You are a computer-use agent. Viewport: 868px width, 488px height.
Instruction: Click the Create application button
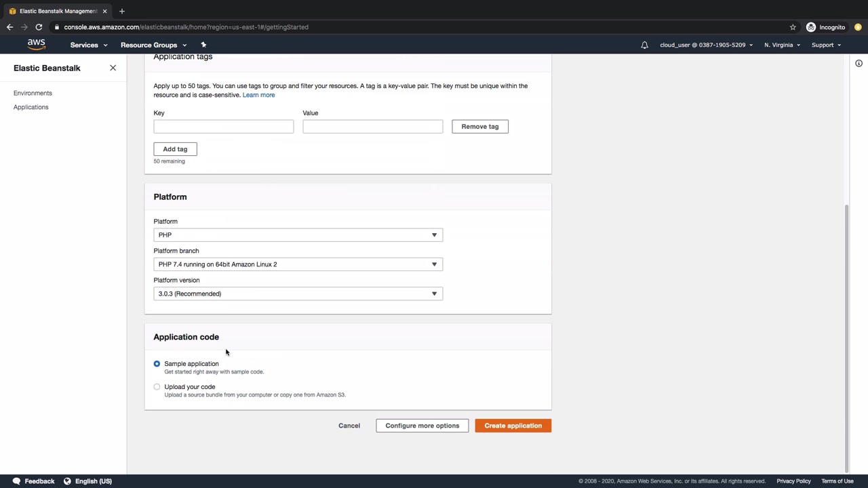point(513,426)
